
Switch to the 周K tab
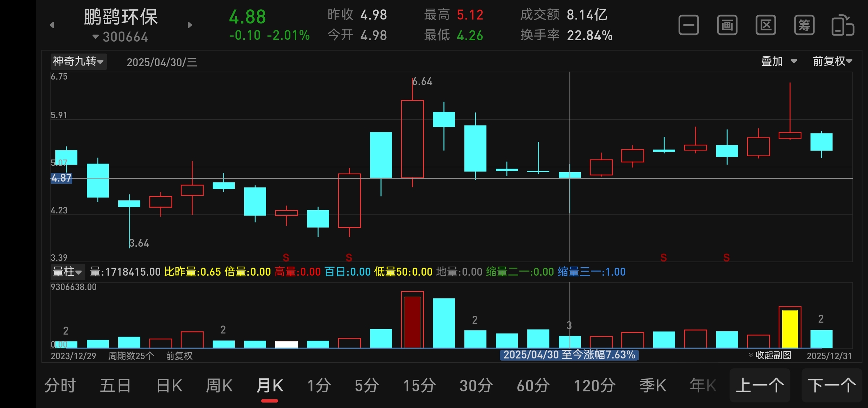point(219,386)
